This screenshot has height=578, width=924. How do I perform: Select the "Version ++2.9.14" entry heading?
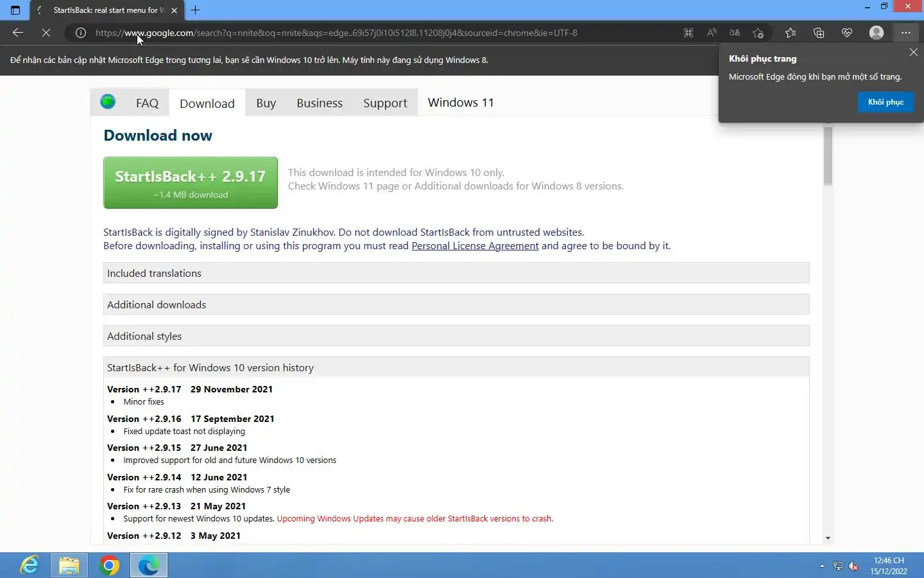[144, 477]
